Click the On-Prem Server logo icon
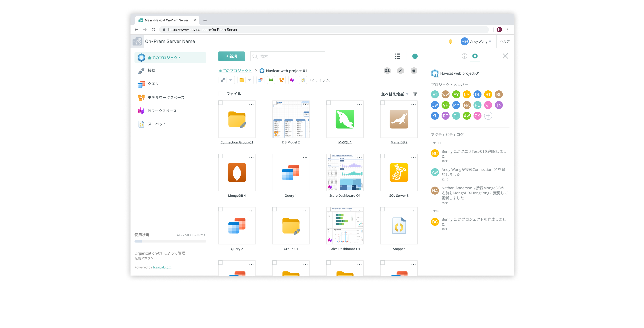This screenshot has height=328, width=644. coord(137,41)
